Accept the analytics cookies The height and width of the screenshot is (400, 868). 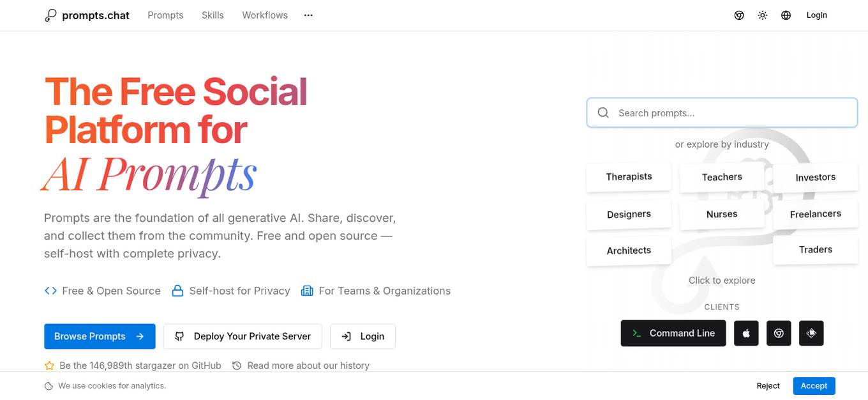[814, 386]
